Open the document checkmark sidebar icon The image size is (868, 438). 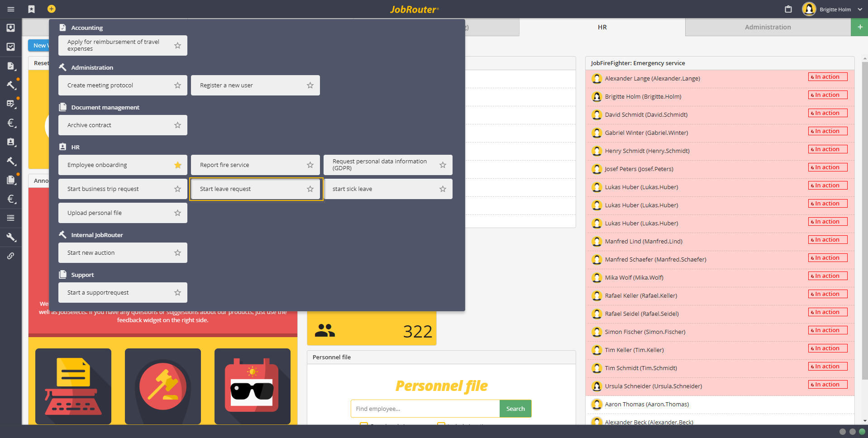pyautogui.click(x=11, y=66)
